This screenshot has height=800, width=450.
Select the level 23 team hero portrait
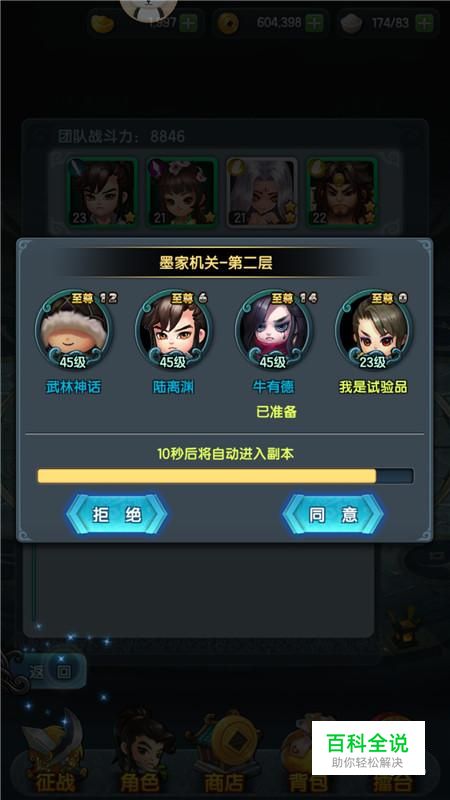[102, 192]
